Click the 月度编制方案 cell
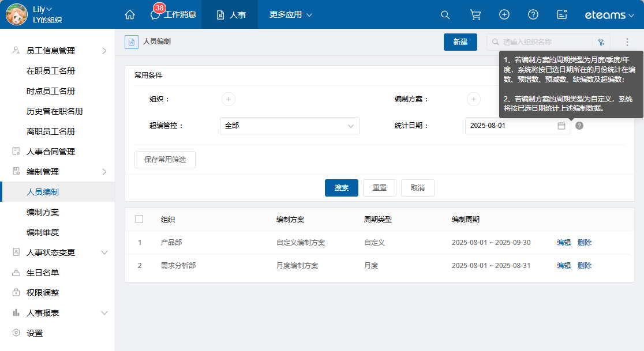Screen dimensions: 644x351 pyautogui.click(x=297, y=265)
